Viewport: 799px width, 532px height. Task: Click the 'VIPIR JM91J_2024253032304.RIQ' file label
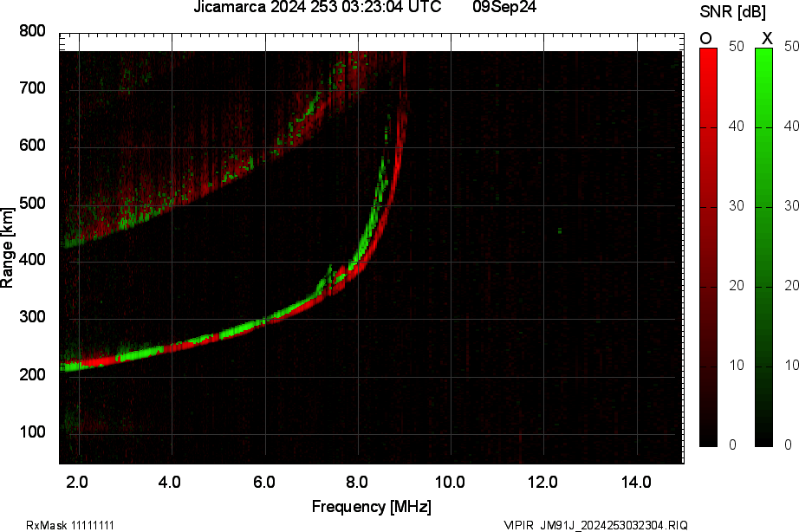coord(595,525)
